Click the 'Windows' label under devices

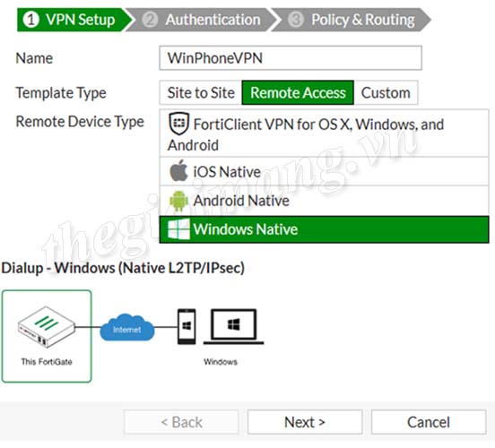[221, 362]
